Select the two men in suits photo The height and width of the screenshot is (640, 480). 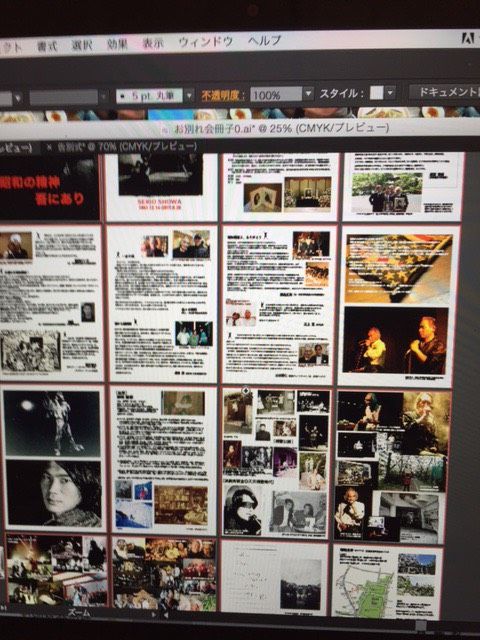pos(313,353)
